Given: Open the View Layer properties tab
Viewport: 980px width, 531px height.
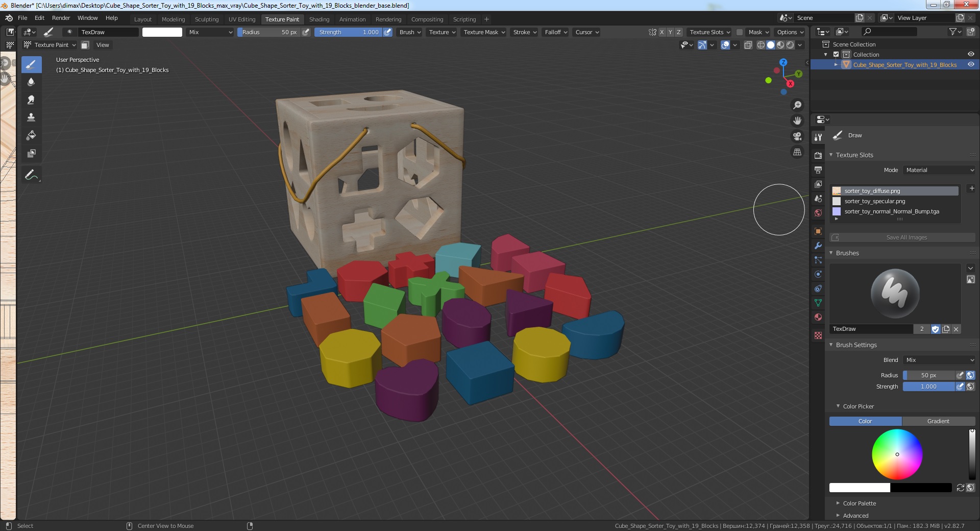Looking at the screenshot, I should pyautogui.click(x=818, y=184).
